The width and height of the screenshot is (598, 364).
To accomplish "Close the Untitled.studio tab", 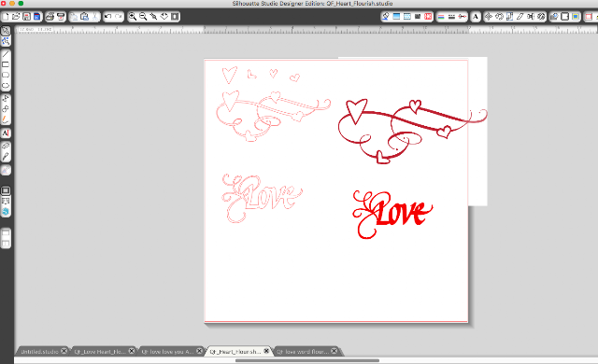I will (64, 351).
